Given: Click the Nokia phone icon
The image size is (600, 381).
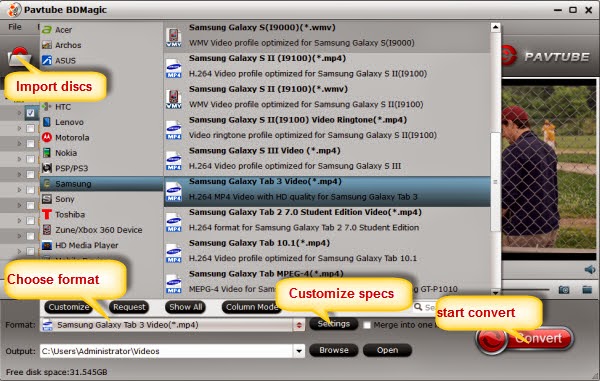Looking at the screenshot, I should [47, 153].
